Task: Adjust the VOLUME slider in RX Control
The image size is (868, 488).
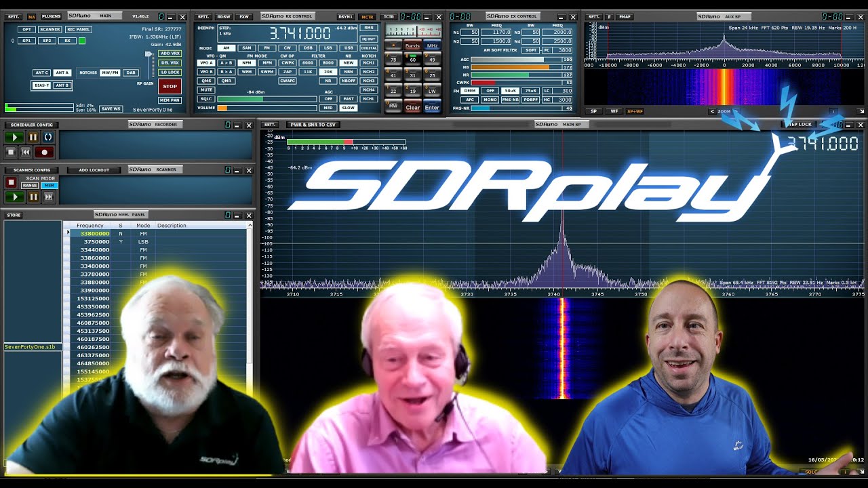Action: point(267,108)
